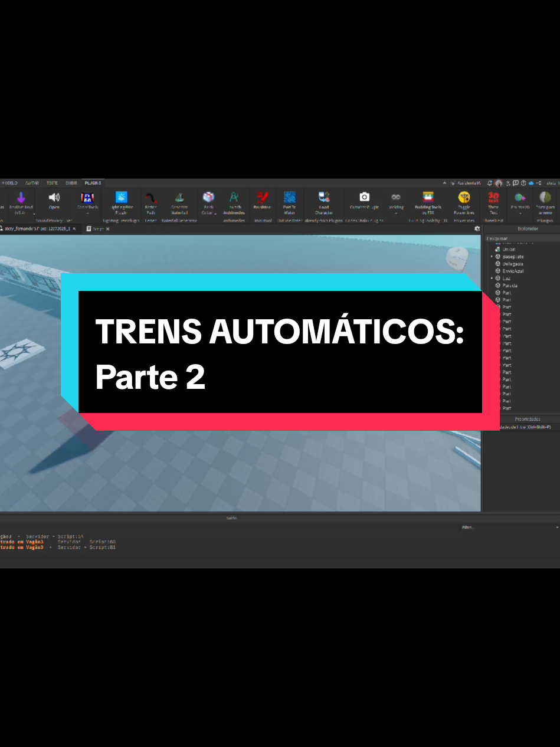Select Parada in the Explorer
The width and height of the screenshot is (560, 747).
pyautogui.click(x=510, y=286)
